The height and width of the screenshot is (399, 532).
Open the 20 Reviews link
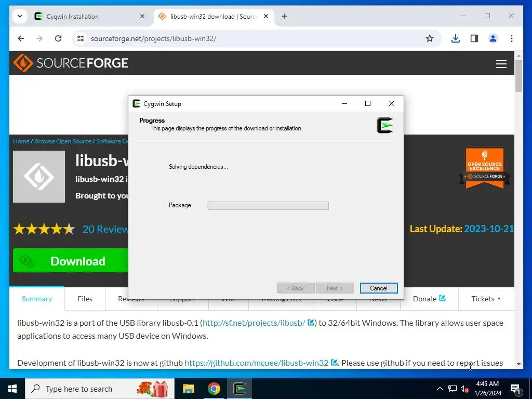point(105,229)
